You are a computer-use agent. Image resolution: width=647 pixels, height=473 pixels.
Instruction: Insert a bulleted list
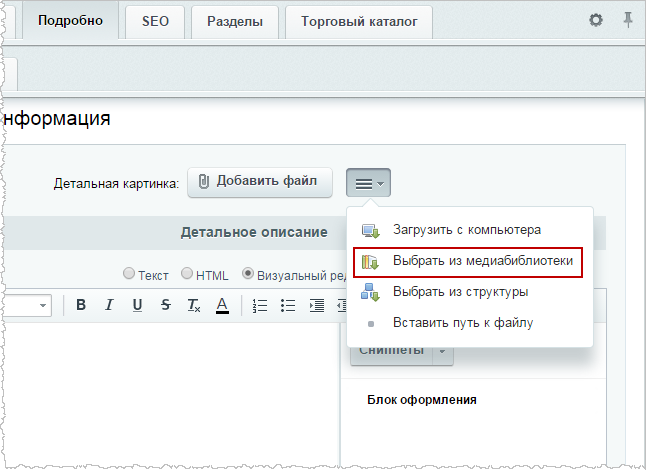click(x=288, y=305)
